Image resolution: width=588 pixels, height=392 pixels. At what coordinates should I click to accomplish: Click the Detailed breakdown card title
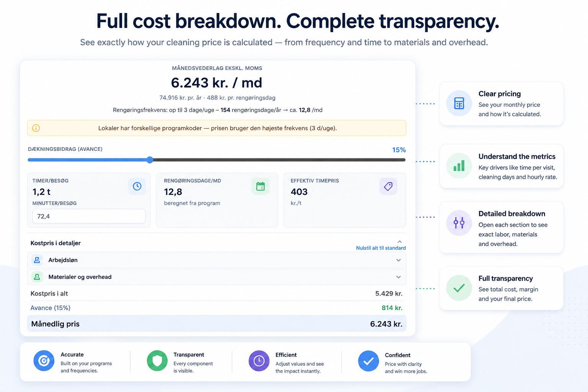(512, 214)
